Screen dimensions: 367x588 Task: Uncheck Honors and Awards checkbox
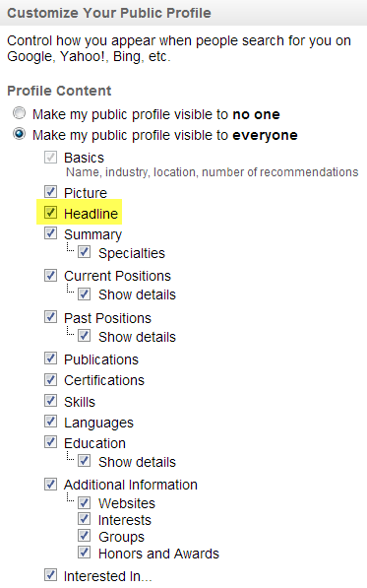tap(85, 553)
